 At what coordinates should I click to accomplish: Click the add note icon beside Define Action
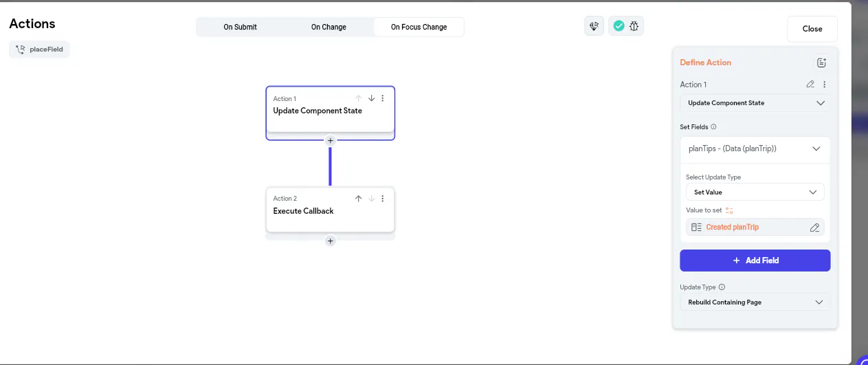(821, 63)
